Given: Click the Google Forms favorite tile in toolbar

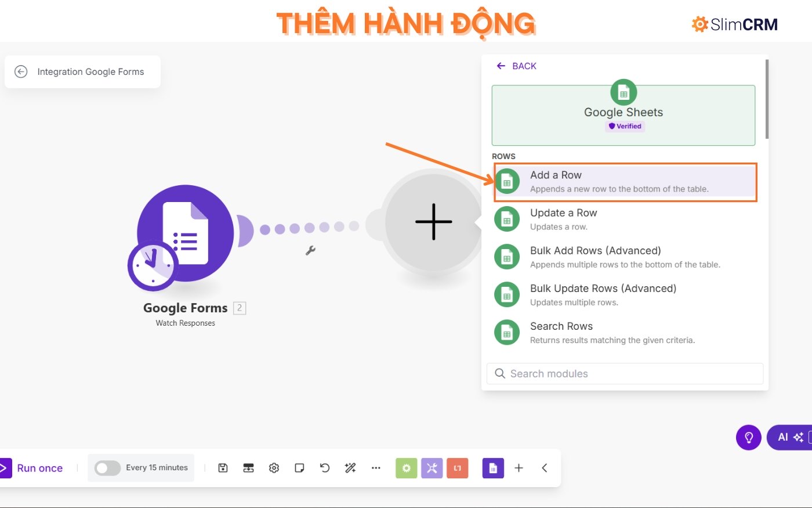Looking at the screenshot, I should point(493,468).
